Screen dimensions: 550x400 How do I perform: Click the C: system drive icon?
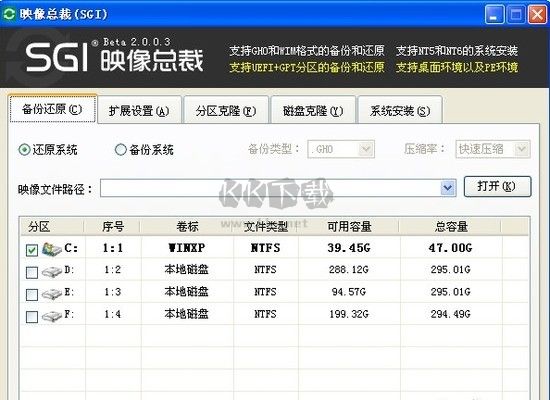click(52, 249)
